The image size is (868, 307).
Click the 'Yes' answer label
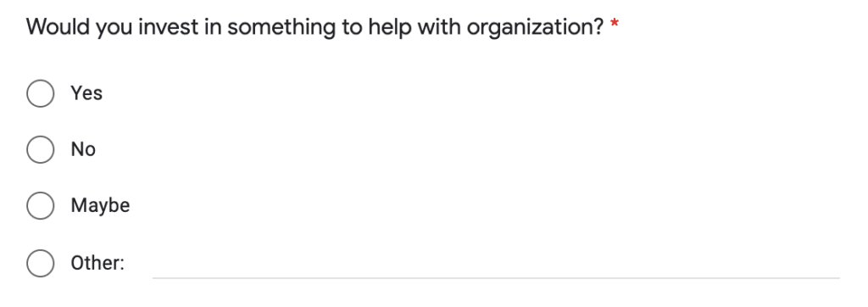pyautogui.click(x=86, y=93)
